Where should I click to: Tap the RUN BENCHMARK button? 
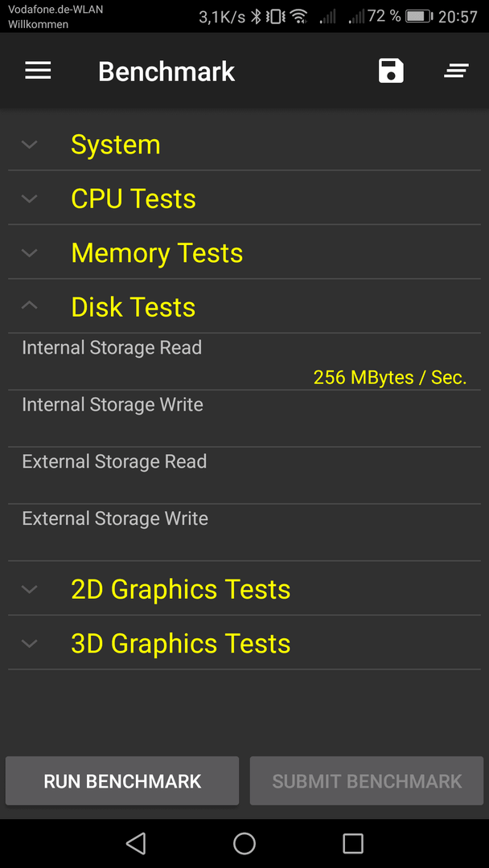tap(122, 781)
